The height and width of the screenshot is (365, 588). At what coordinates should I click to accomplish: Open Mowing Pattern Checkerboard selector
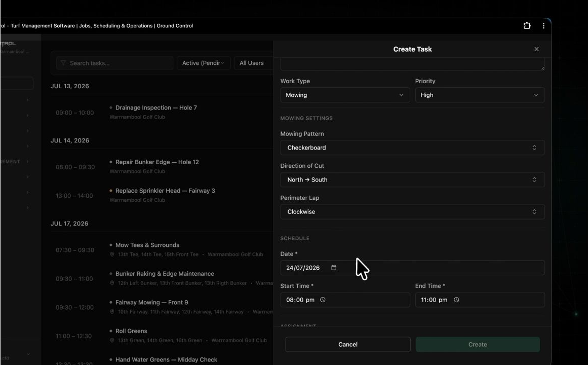pyautogui.click(x=412, y=148)
